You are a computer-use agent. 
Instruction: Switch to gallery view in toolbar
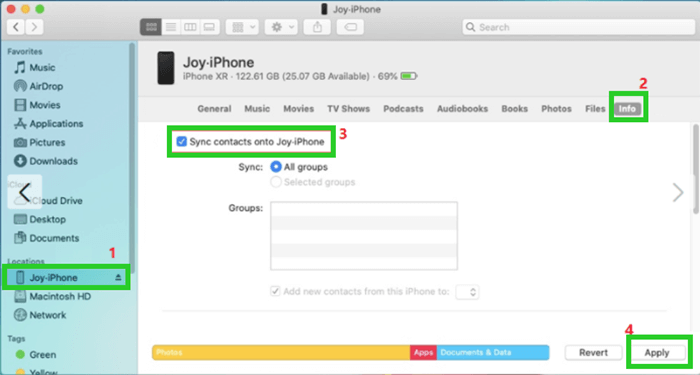click(x=209, y=27)
